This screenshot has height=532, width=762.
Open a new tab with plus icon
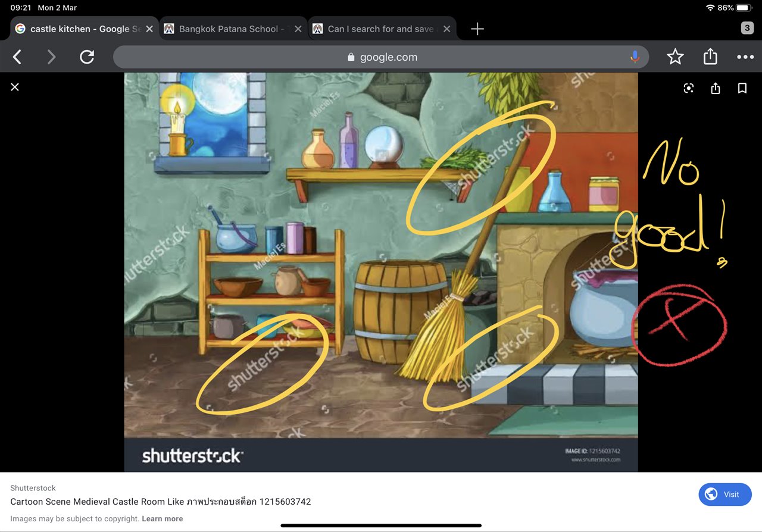477,29
